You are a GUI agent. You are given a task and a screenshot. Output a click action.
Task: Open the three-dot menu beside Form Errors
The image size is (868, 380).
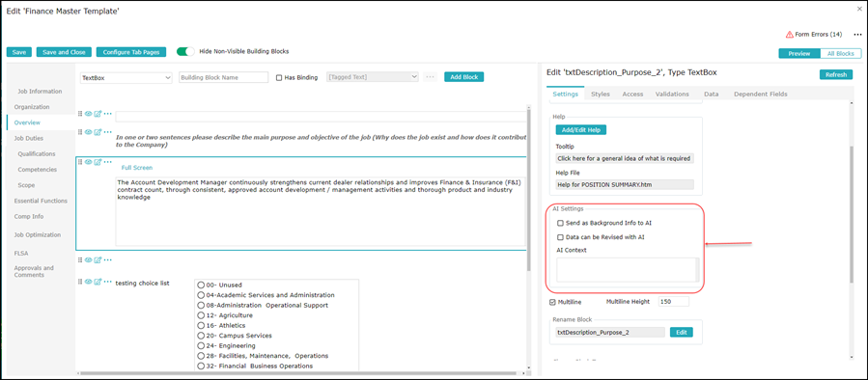click(x=857, y=35)
